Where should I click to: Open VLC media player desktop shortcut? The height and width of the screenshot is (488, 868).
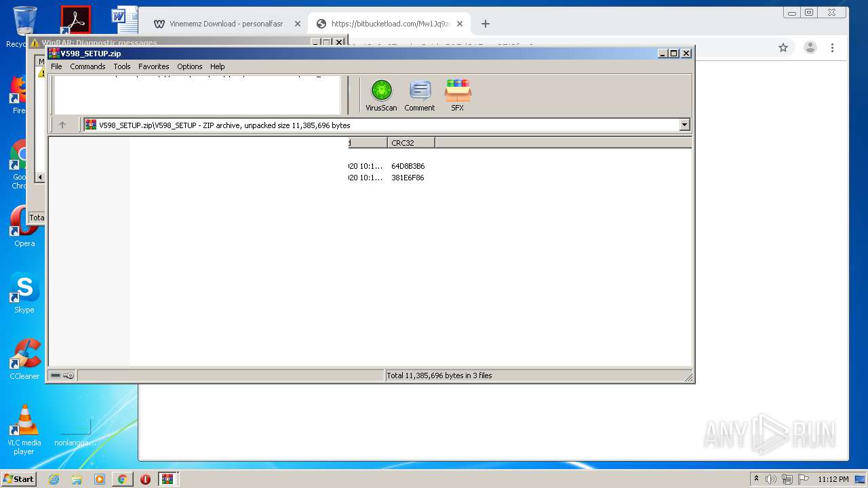[x=24, y=430]
